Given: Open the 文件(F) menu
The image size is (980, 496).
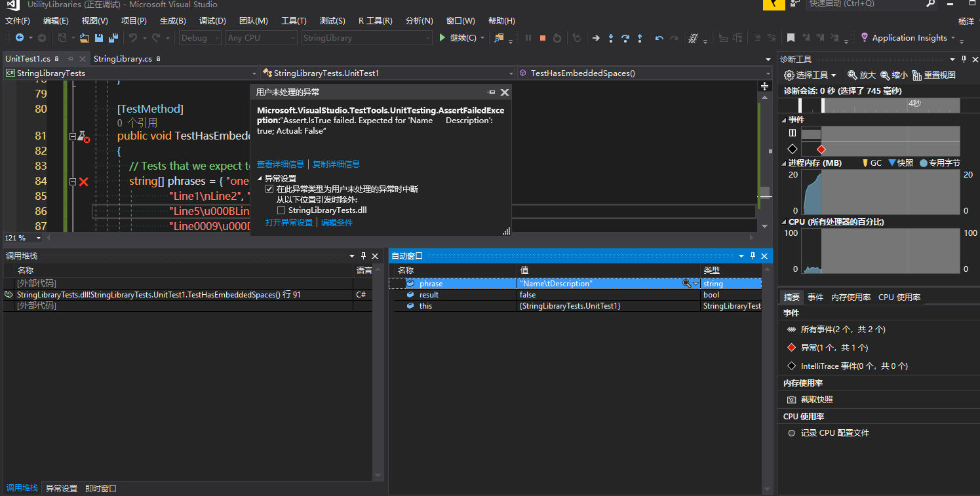Looking at the screenshot, I should tap(18, 21).
